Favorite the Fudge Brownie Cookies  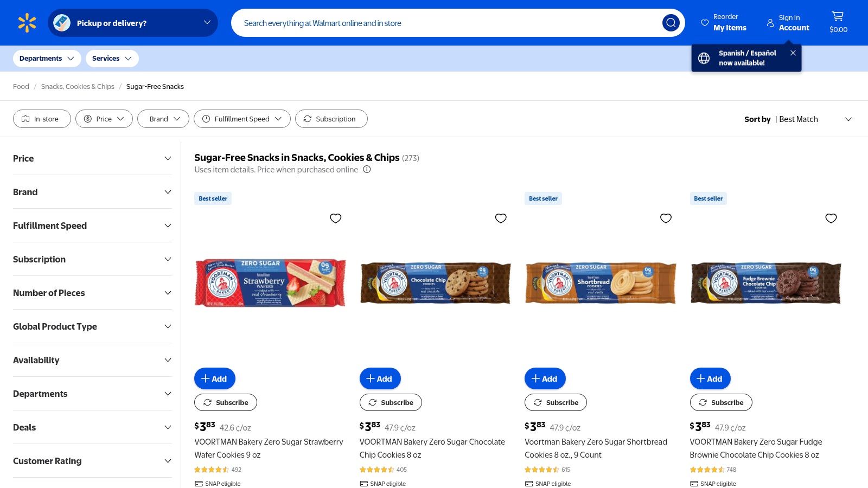click(831, 219)
